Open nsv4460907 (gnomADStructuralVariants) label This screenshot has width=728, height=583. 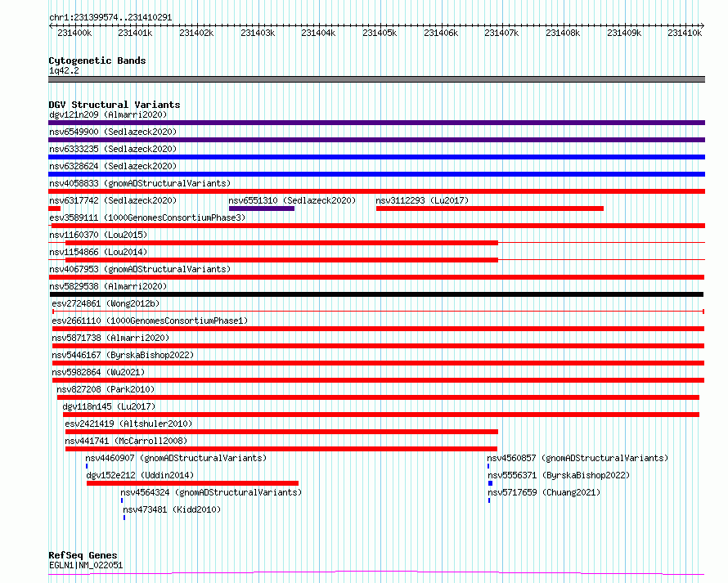pos(176,458)
